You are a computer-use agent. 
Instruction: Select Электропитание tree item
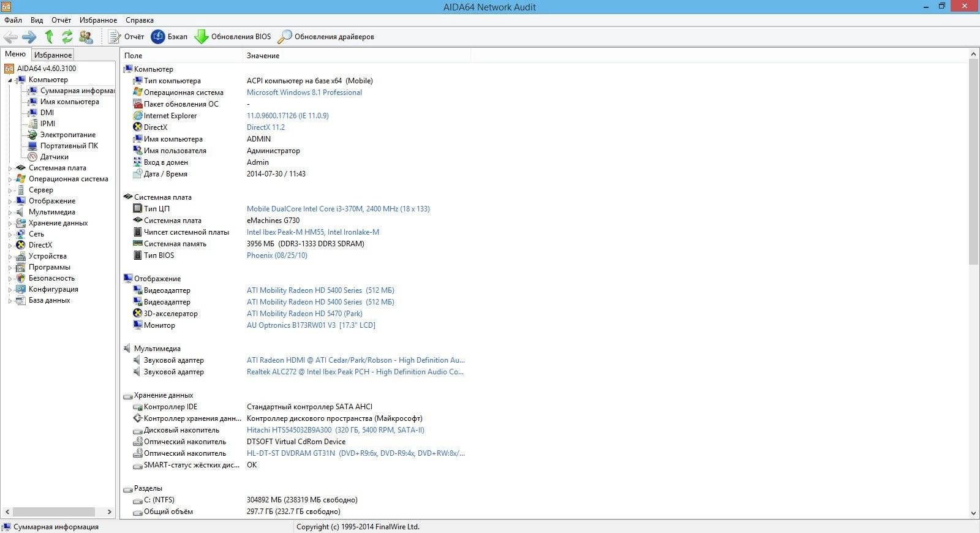click(x=68, y=135)
